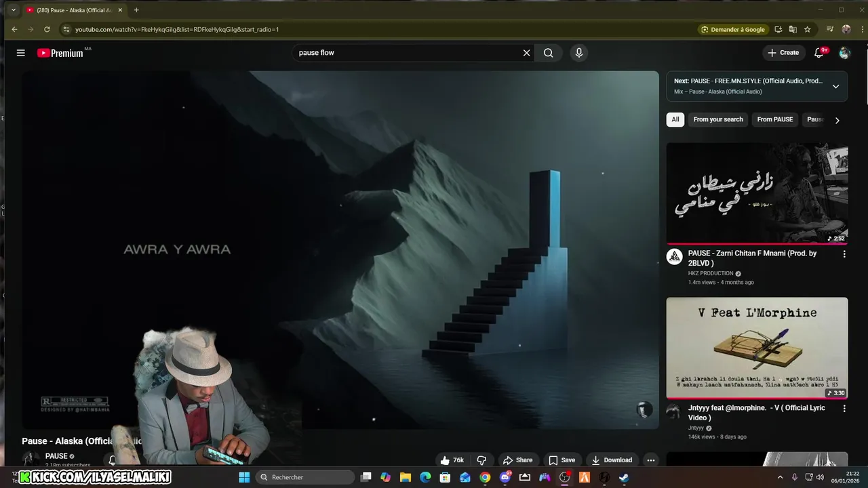The height and width of the screenshot is (488, 868).
Task: Click the install app icon in address bar
Action: point(778,29)
